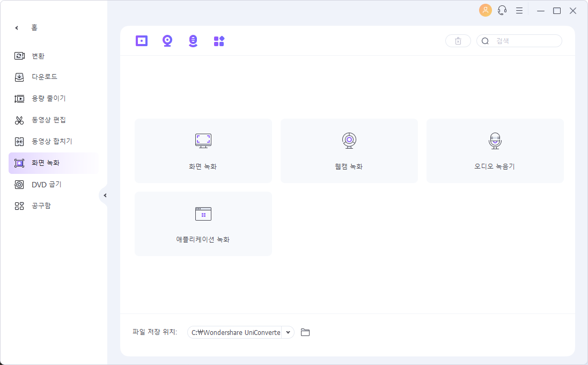588x365 pixels.
Task: Go back using the home back arrow
Action: click(17, 28)
